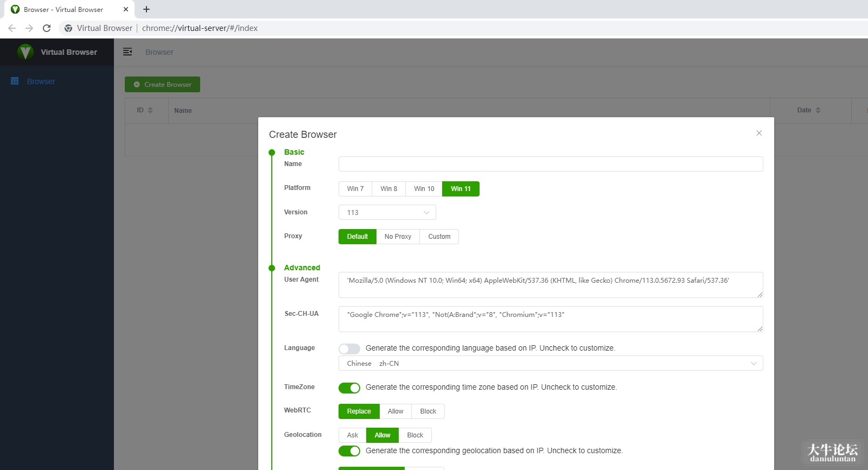
Task: Click the Virtual Browser logo icon
Action: click(x=25, y=52)
